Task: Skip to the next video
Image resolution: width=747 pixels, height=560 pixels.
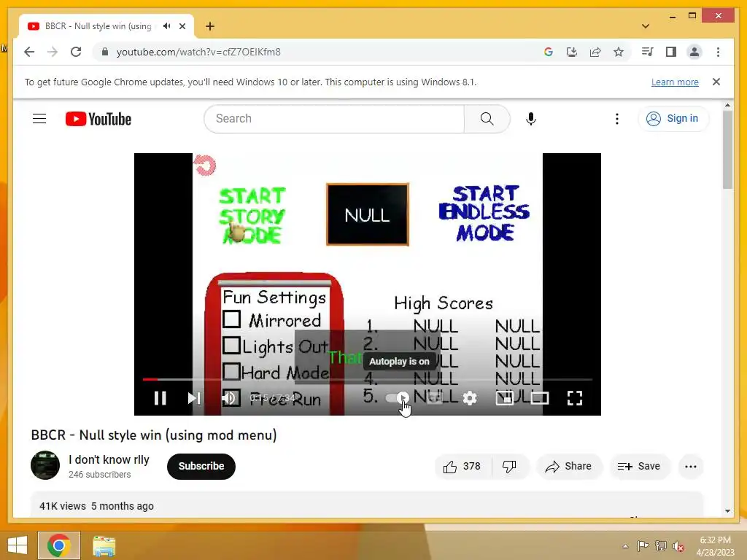Action: click(x=194, y=398)
